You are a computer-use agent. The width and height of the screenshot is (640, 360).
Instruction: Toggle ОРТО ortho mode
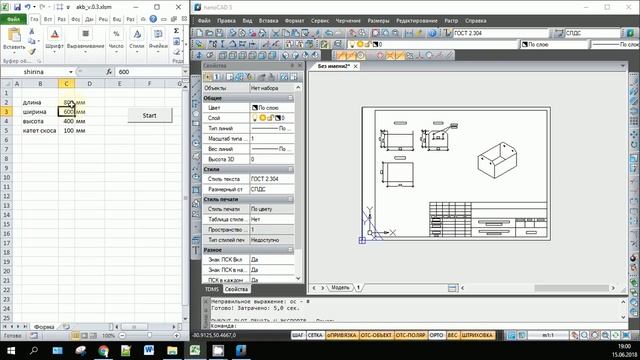(x=436, y=335)
